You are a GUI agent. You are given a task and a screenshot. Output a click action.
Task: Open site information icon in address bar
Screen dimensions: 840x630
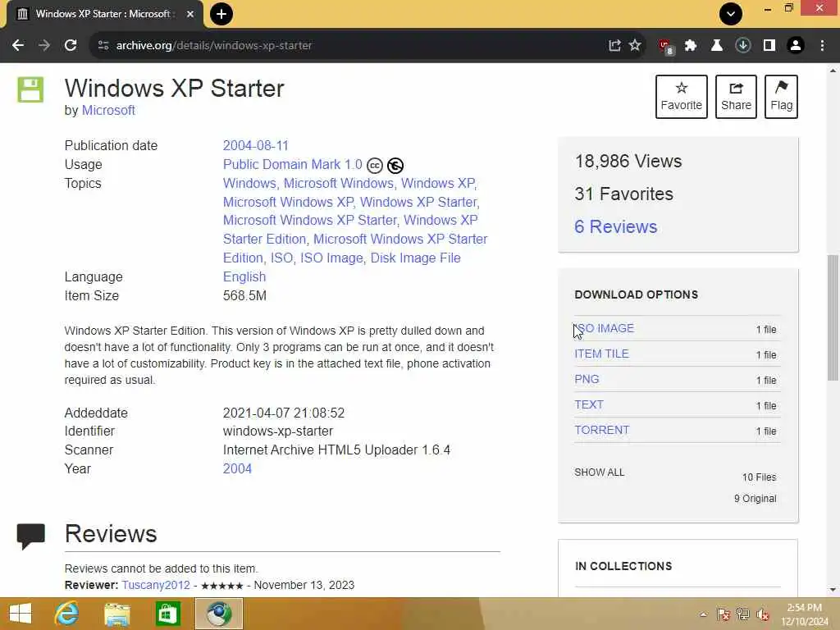(x=103, y=46)
